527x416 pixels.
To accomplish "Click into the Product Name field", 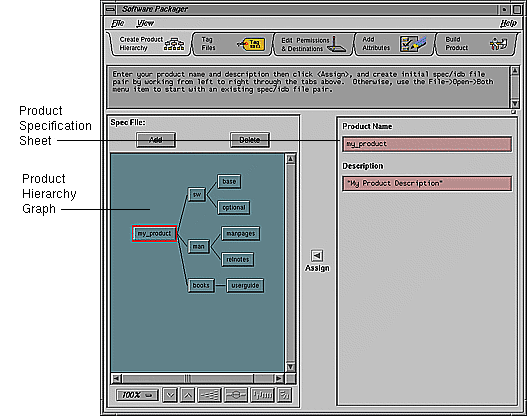I will click(x=427, y=144).
